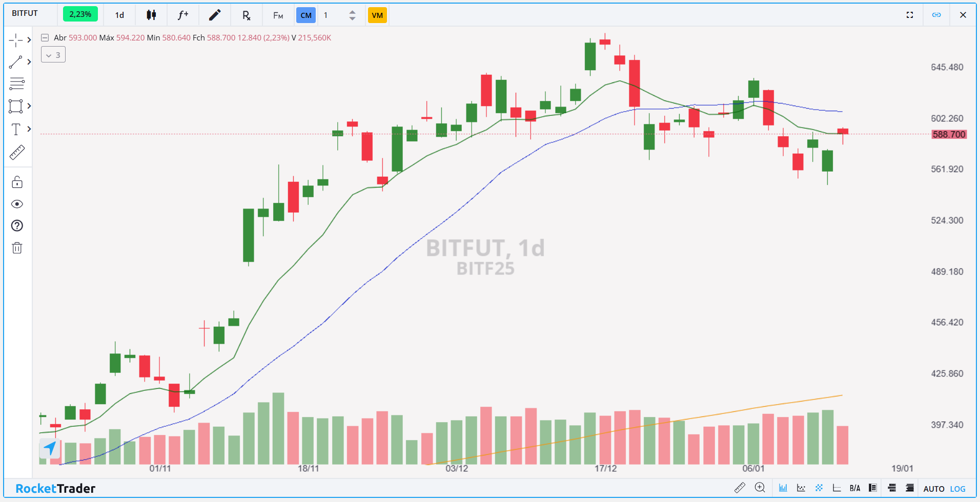Select the trend line drawing tool

16,62
